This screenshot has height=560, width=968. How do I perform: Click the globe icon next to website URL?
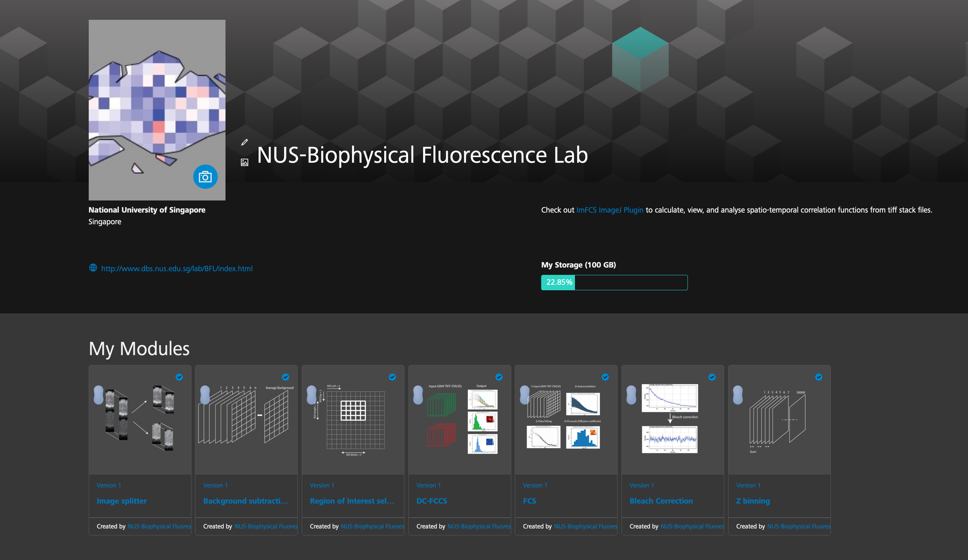93,268
